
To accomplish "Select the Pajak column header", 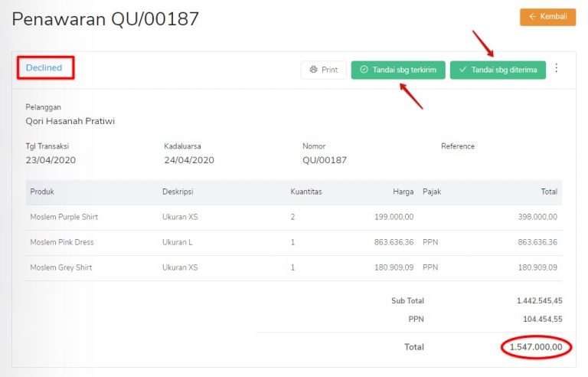I will coord(432,192).
